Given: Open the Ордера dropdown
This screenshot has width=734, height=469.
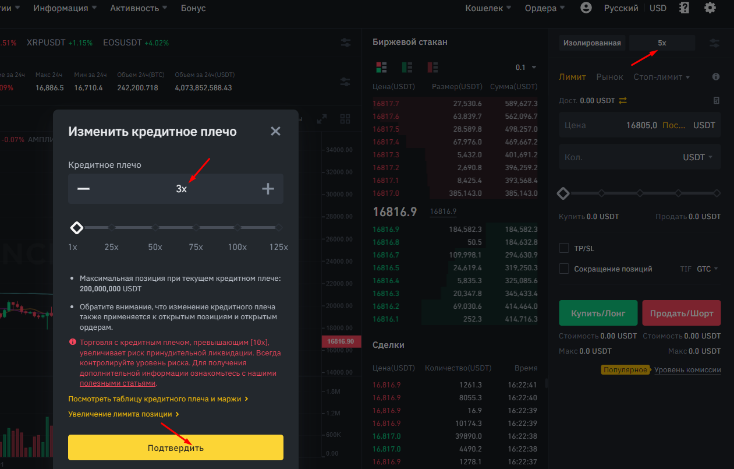Looking at the screenshot, I should pos(544,8).
